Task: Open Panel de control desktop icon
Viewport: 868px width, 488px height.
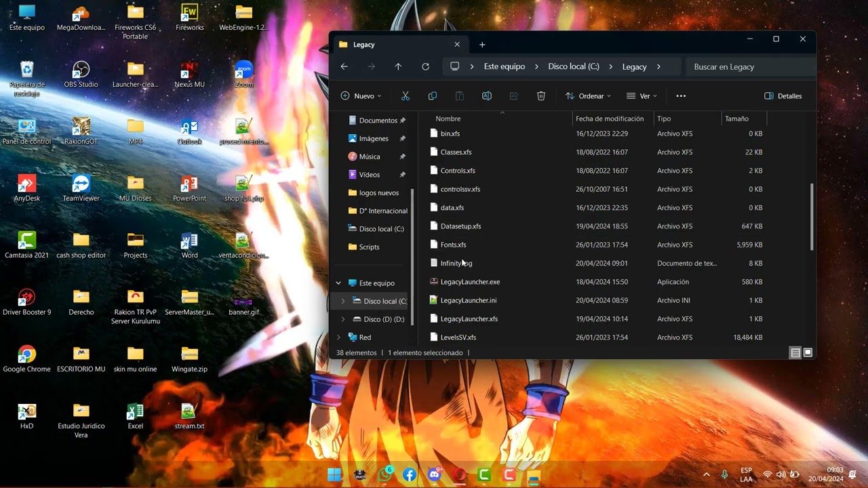Action: 27,131
